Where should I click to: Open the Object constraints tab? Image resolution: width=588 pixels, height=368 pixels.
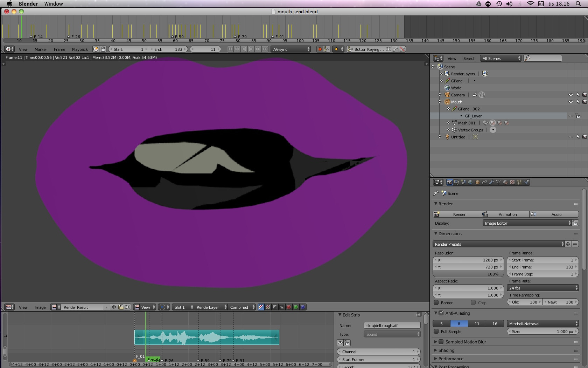484,182
